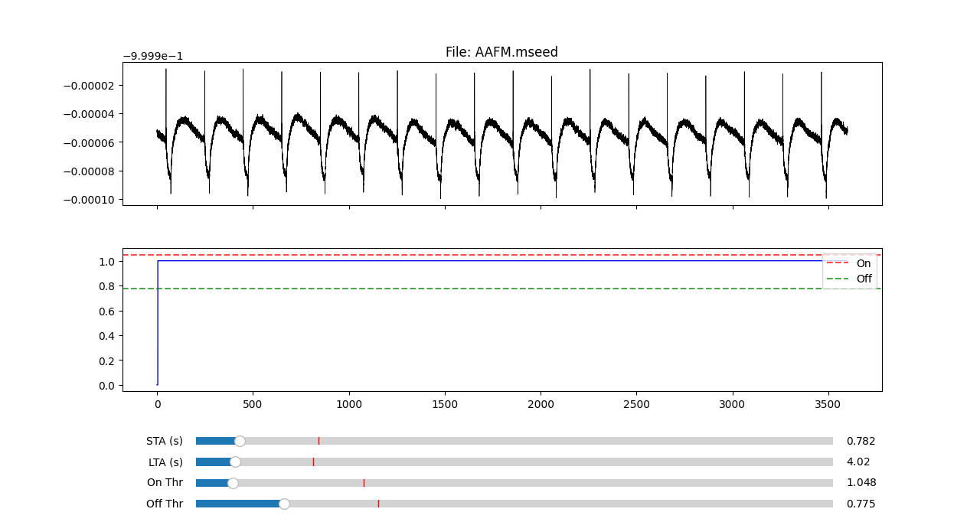Click the STA value reading 0.782
Viewport: 980px width, 522px height.
click(861, 441)
